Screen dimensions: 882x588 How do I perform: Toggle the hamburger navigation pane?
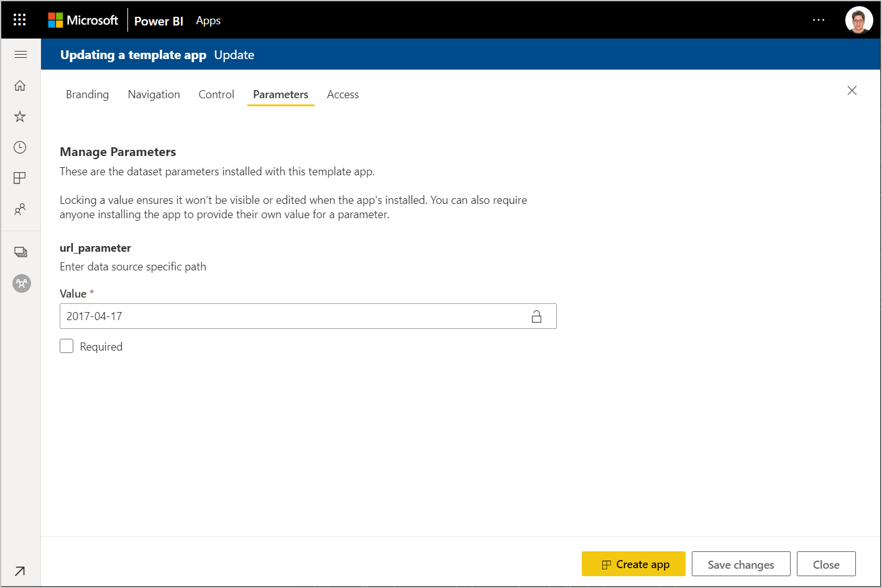[21, 55]
